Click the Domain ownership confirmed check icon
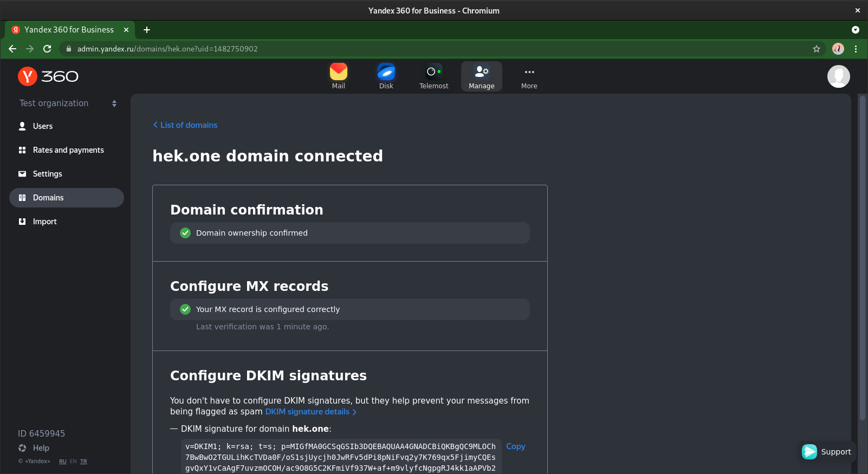Viewport: 868px width, 474px height. pos(185,233)
